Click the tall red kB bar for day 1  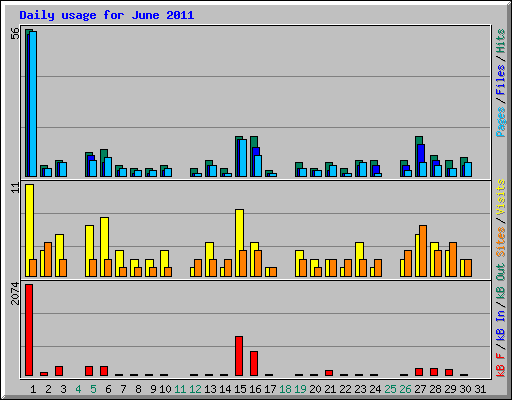coord(29,330)
